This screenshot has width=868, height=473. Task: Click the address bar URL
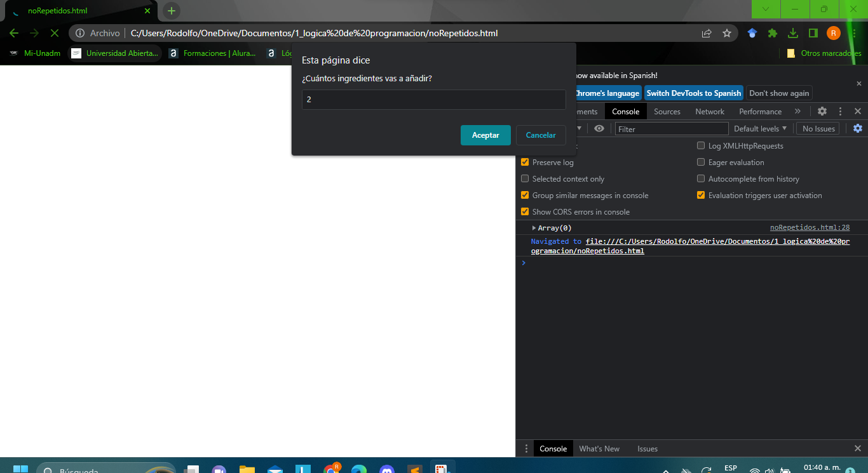click(314, 33)
